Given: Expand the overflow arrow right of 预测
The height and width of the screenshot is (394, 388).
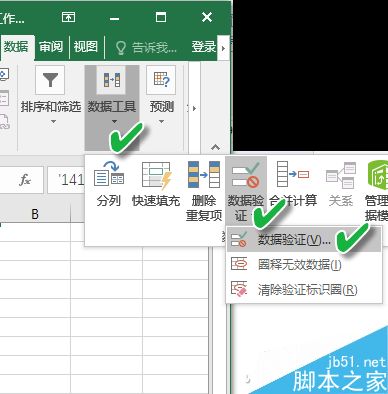Looking at the screenshot, I should tap(194, 108).
